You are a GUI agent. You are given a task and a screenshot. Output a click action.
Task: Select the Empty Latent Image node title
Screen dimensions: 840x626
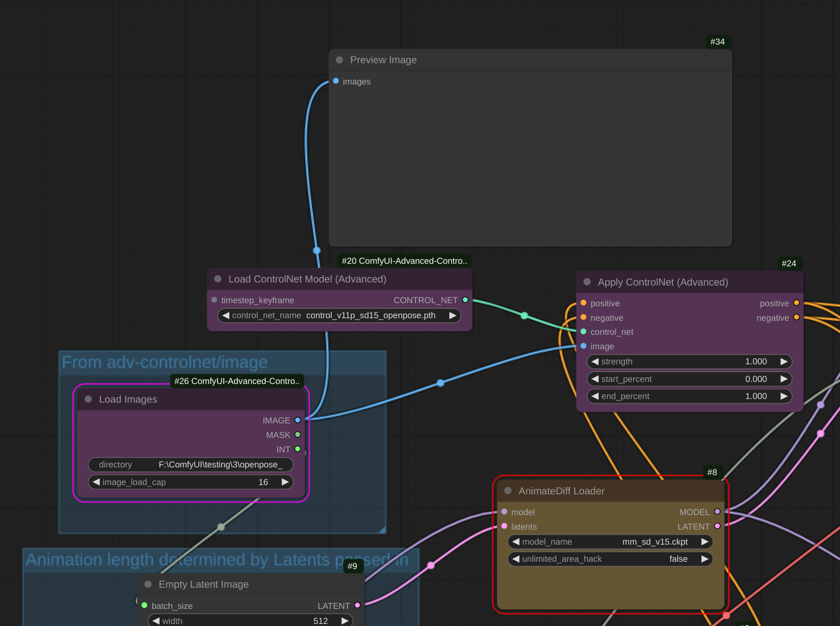[204, 584]
